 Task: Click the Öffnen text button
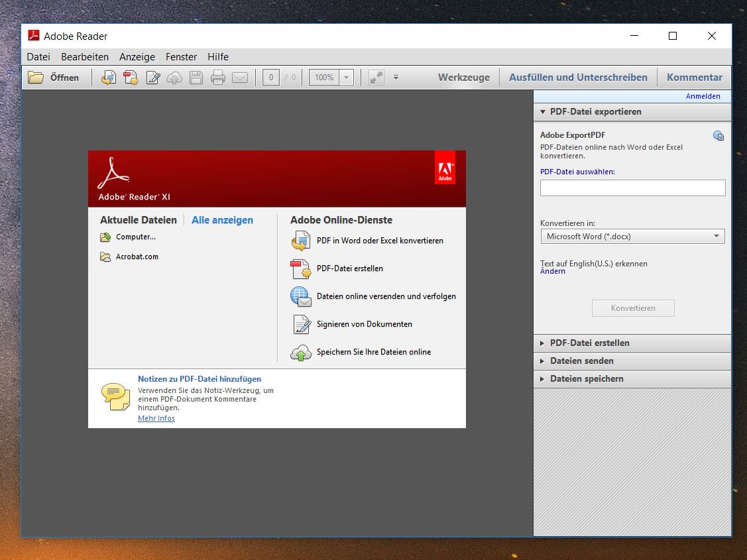click(x=64, y=77)
